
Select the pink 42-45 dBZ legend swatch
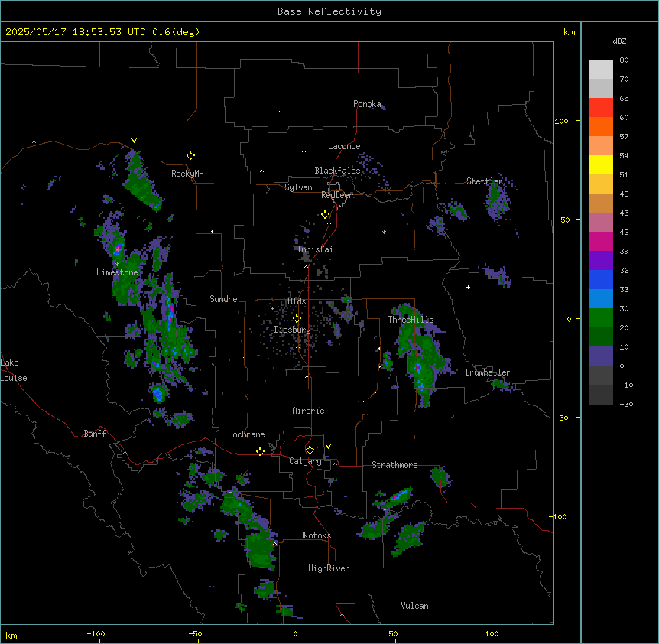(601, 223)
